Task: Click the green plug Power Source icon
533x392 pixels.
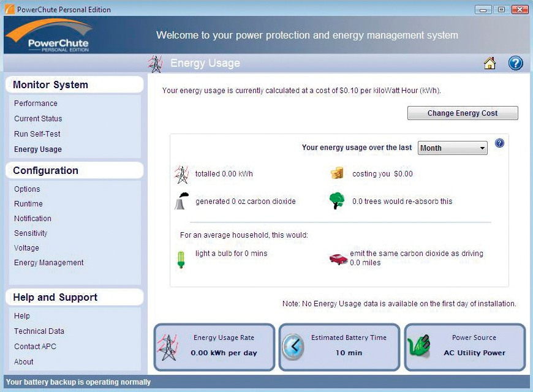Action: 419,346
